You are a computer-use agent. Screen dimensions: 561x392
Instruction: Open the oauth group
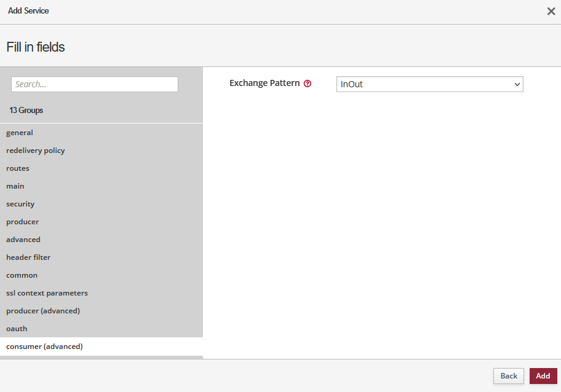17,329
